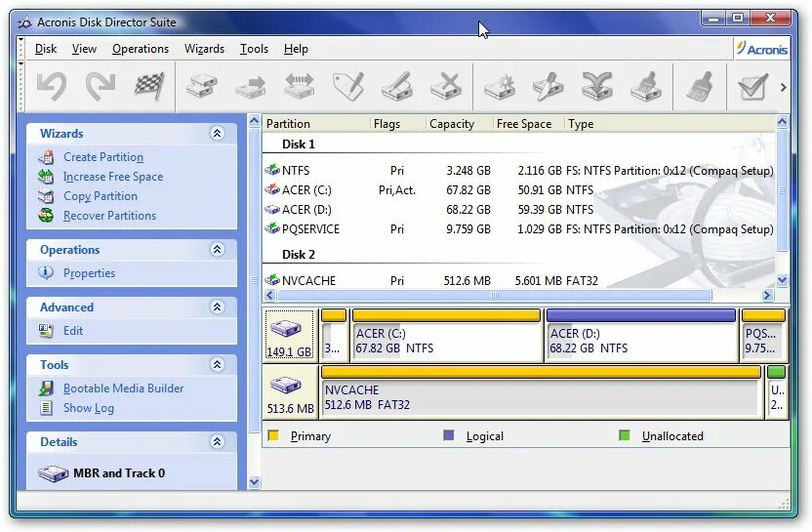The height and width of the screenshot is (532, 812).
Task: Click the sidebar scroll down arrow
Action: (x=254, y=482)
